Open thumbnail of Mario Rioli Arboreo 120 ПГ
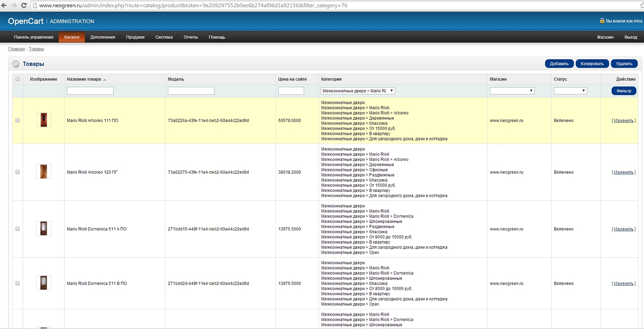The image size is (644, 329). [x=43, y=172]
